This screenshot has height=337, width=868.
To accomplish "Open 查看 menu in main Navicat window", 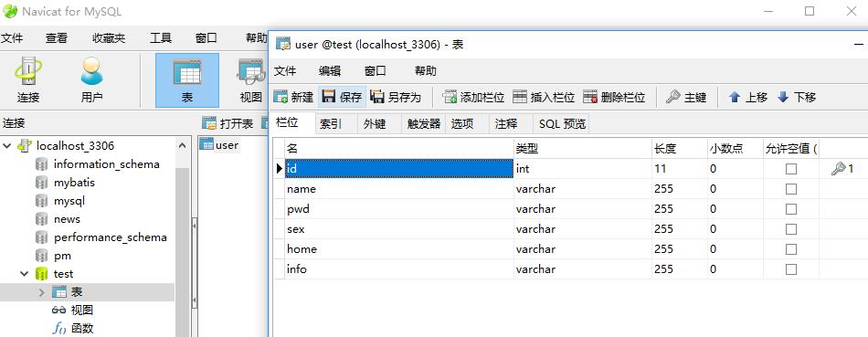I will pyautogui.click(x=57, y=38).
